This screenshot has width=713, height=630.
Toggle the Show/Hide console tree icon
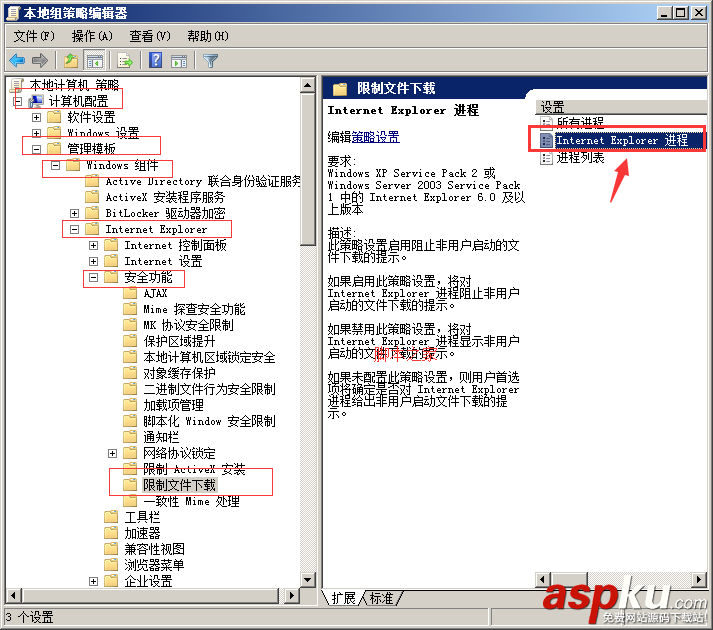pyautogui.click(x=95, y=60)
